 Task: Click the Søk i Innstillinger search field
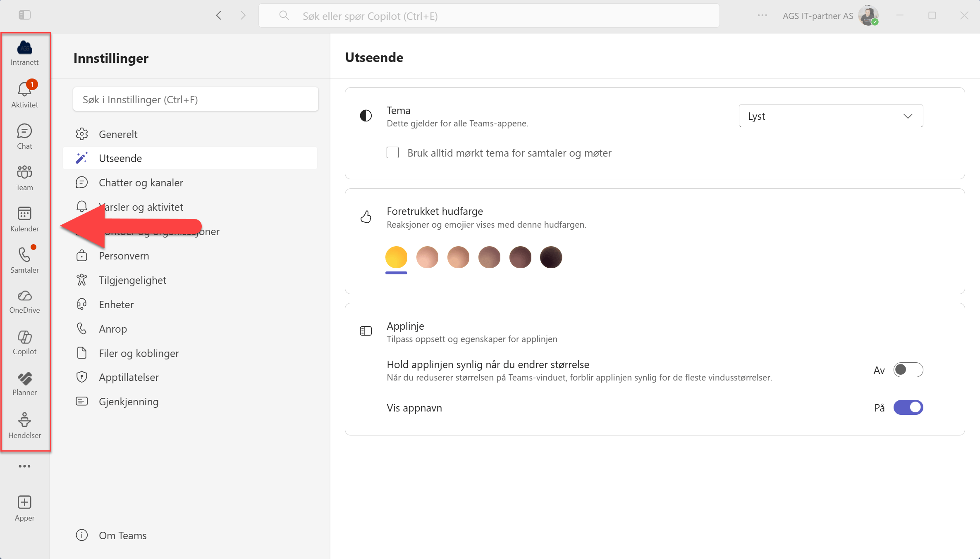[196, 99]
